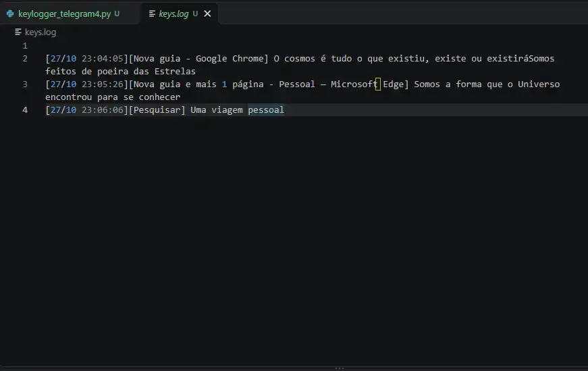Viewport: 588px width, 371px height.
Task: Click line number 2 in the gutter
Action: 25,59
